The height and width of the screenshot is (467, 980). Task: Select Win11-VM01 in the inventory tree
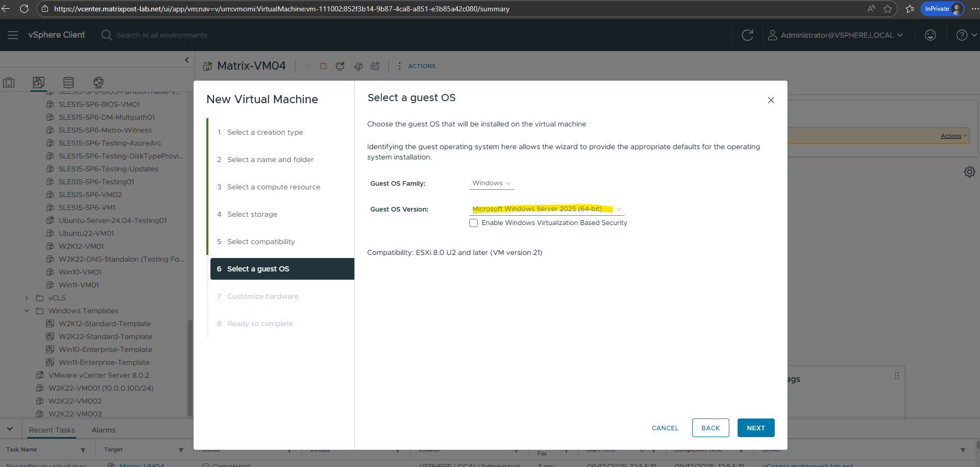point(79,285)
